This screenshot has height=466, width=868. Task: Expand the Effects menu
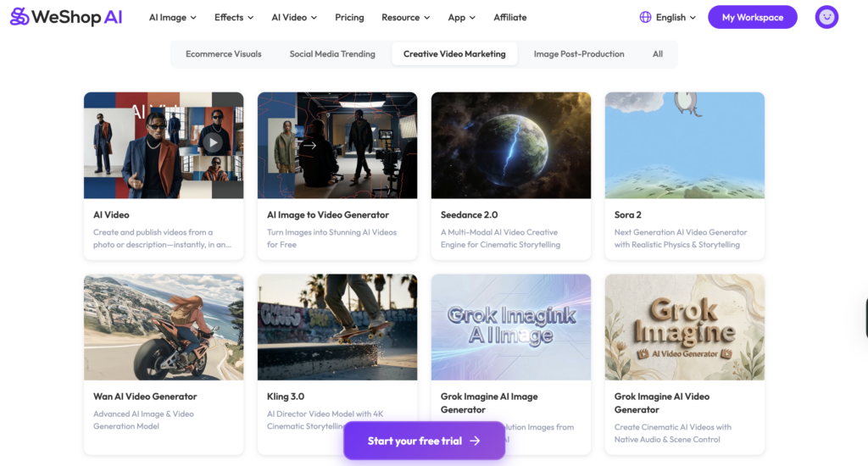click(234, 17)
